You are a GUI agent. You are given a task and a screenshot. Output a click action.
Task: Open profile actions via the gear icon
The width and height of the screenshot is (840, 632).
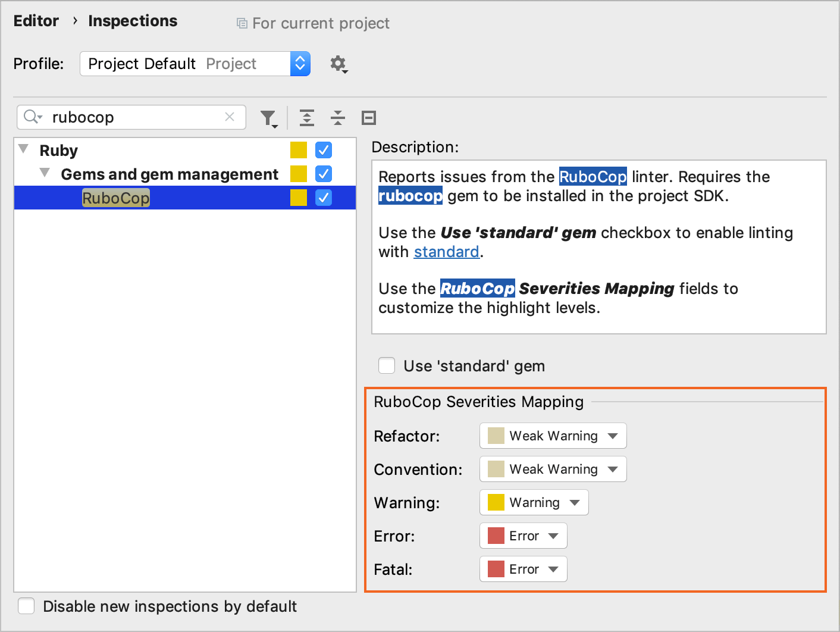point(338,64)
